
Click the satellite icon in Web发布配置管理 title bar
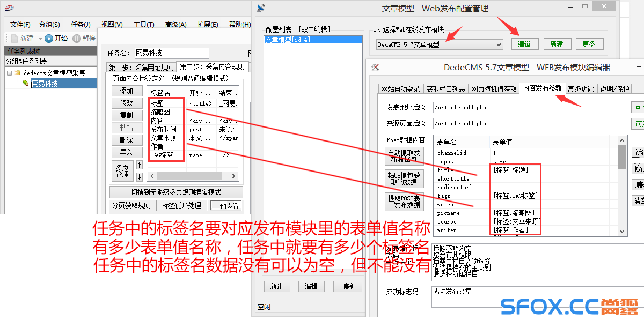(x=261, y=8)
